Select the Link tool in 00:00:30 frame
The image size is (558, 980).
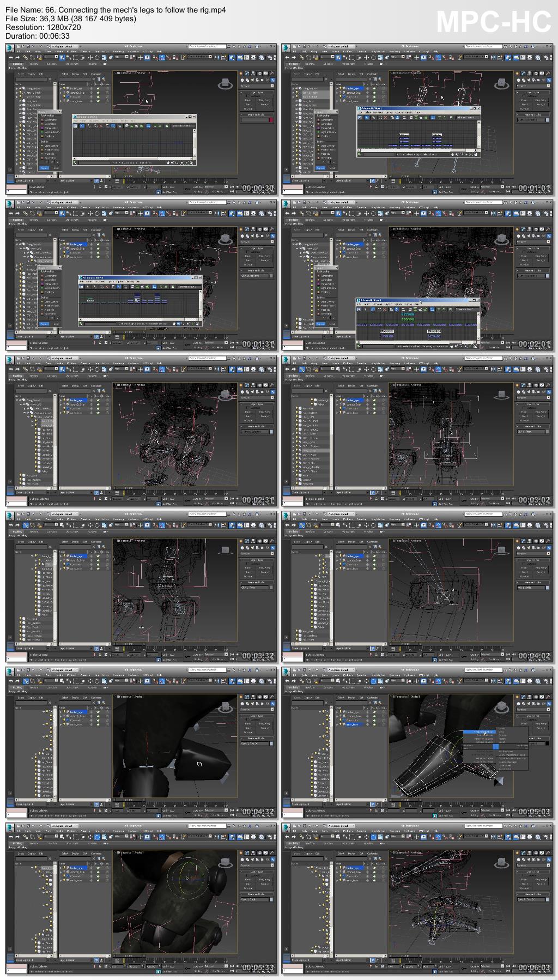click(x=25, y=57)
